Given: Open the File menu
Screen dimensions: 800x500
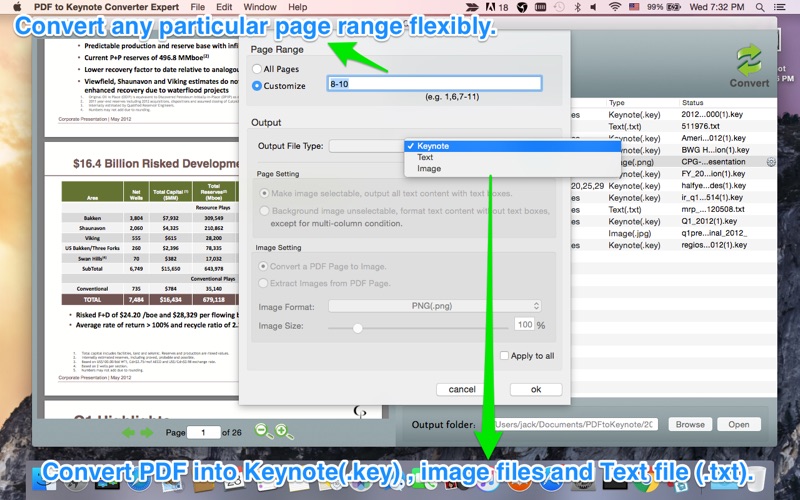Looking at the screenshot, I should 197,7.
